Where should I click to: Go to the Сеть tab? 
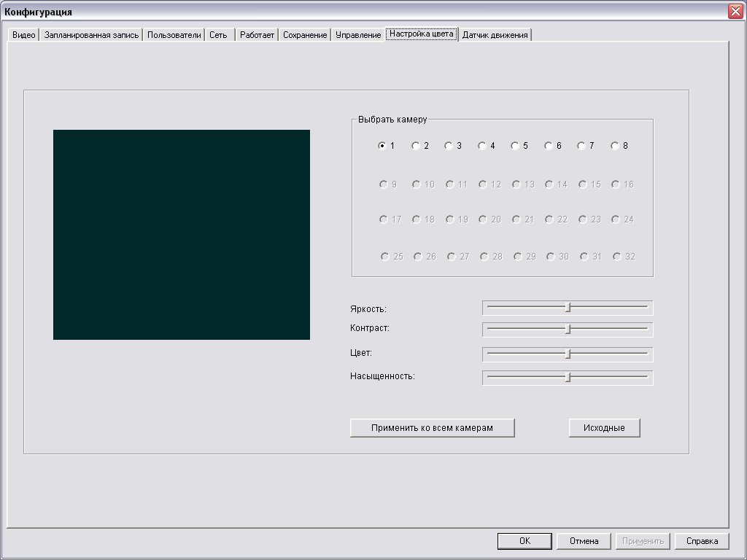coord(218,35)
